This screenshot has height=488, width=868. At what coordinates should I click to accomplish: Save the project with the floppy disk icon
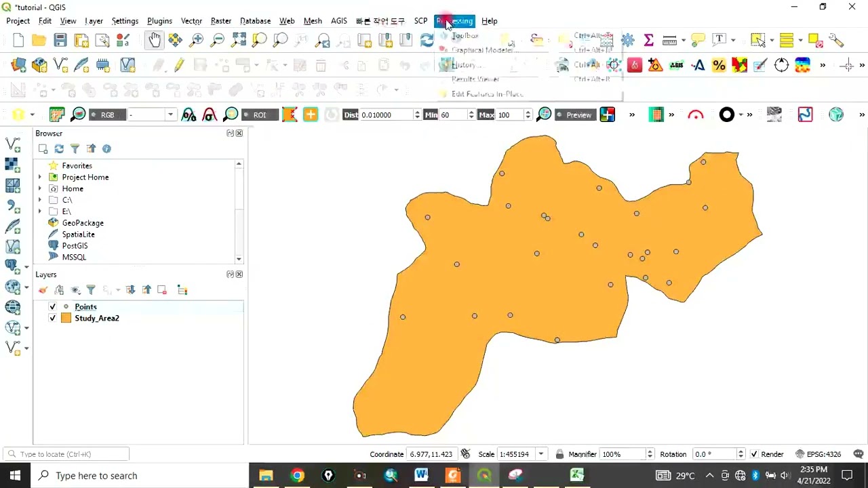[60, 41]
